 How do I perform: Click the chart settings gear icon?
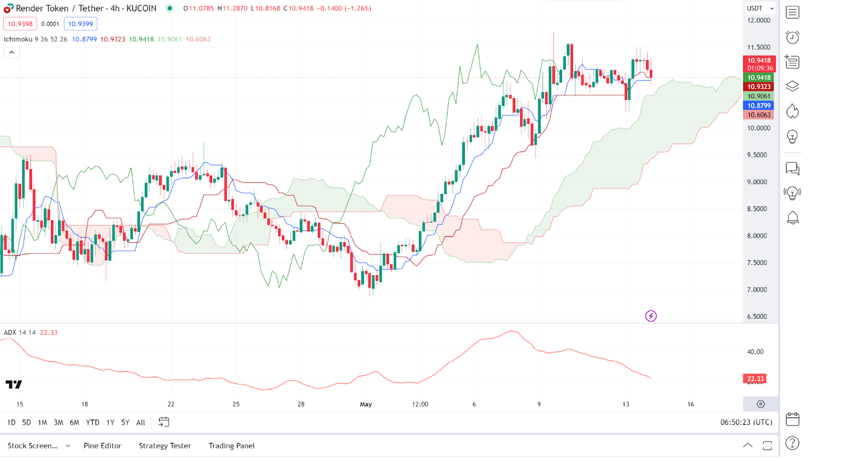tap(761, 404)
